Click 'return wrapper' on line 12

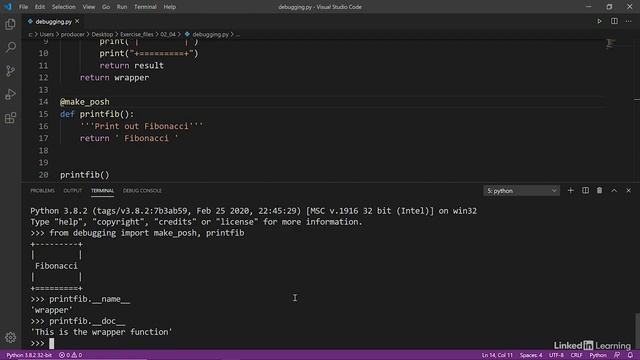tap(114, 78)
